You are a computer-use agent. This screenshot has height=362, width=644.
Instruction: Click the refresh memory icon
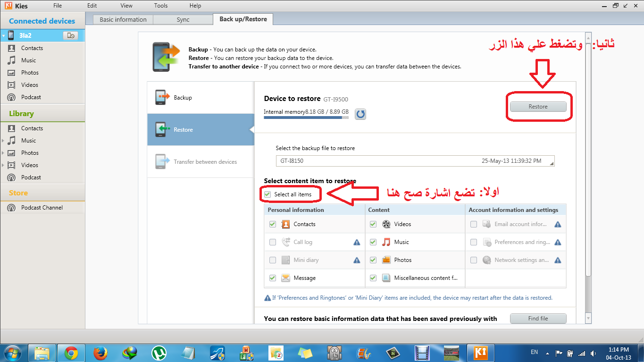tap(360, 114)
